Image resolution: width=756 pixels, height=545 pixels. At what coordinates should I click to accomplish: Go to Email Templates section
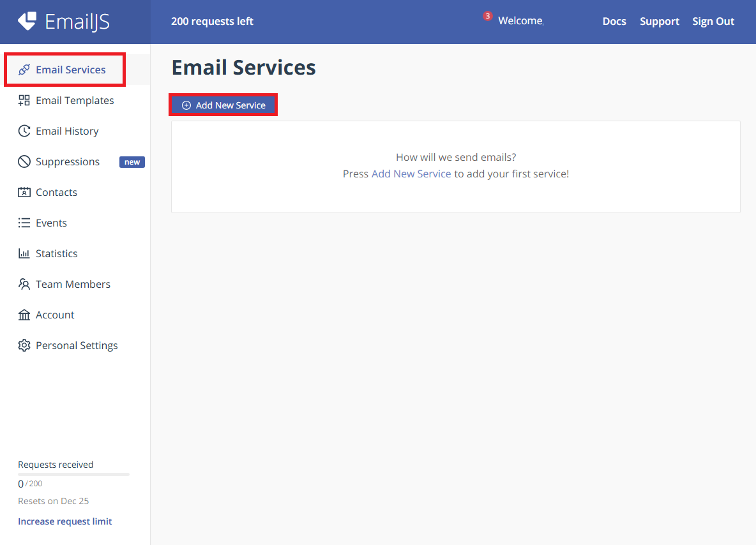[75, 100]
